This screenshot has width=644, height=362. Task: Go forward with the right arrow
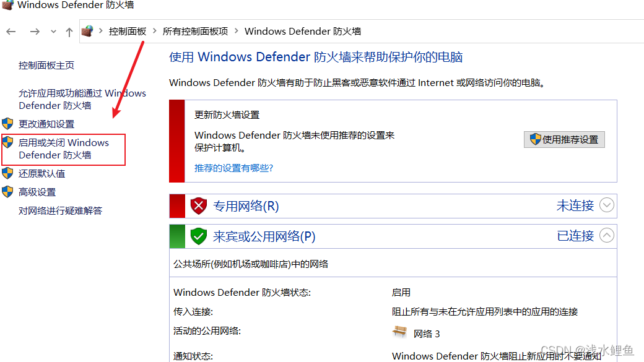point(35,32)
